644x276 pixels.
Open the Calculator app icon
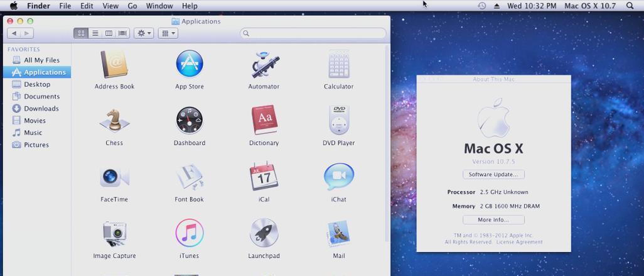click(x=338, y=64)
